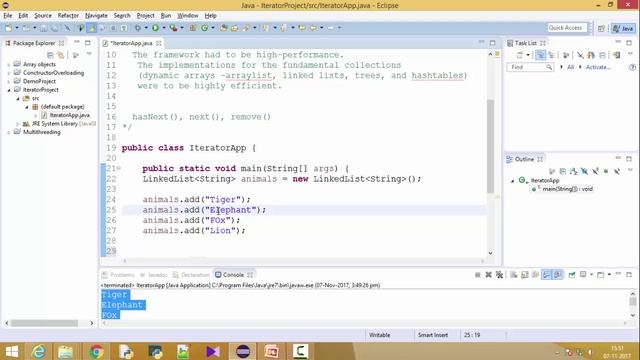Collapse IteratorApp node in Outline
The width and height of the screenshot is (640, 360).
click(513, 180)
